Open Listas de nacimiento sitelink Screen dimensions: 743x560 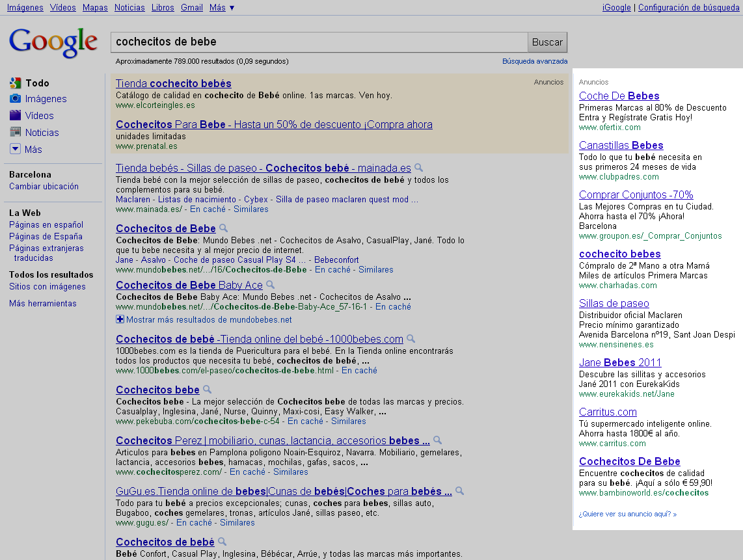(197, 200)
